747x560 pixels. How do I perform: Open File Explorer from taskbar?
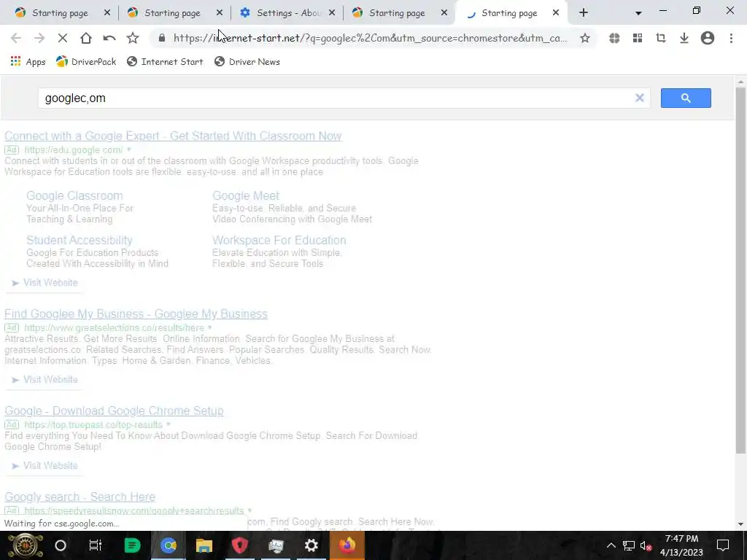(204, 545)
